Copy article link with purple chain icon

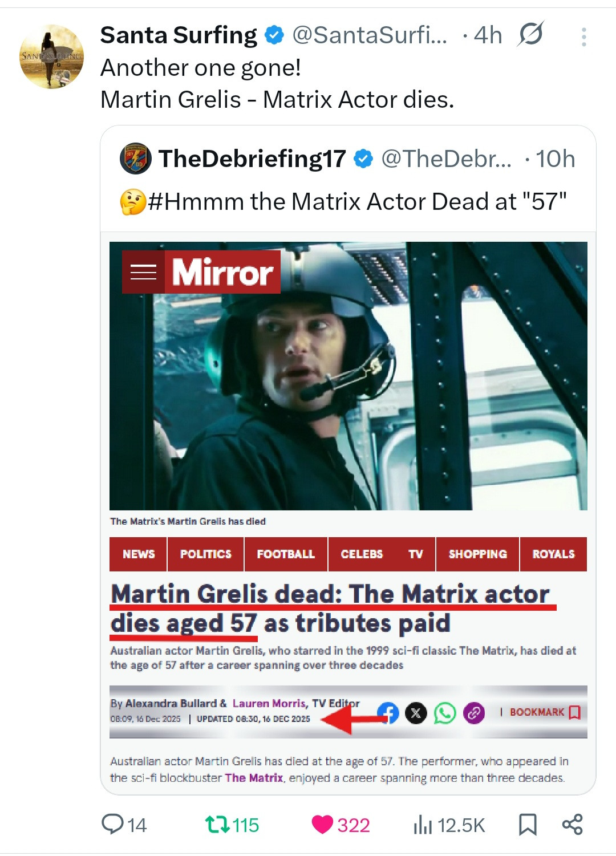pyautogui.click(x=474, y=713)
